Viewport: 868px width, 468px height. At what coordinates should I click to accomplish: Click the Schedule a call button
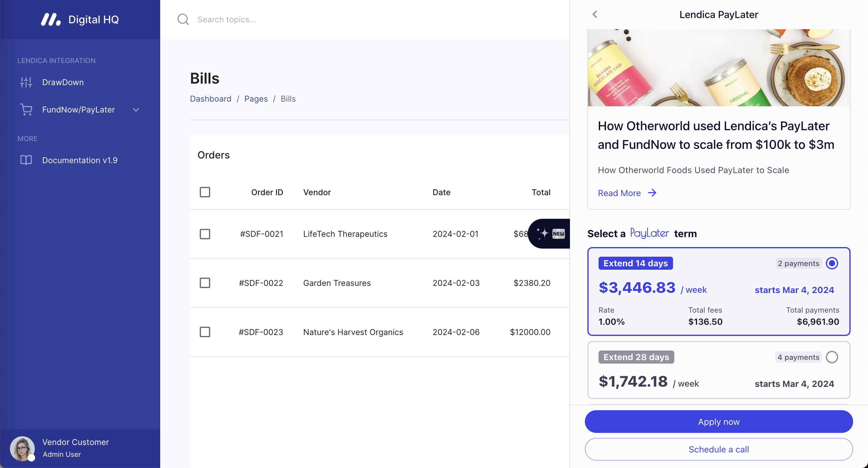tap(718, 449)
